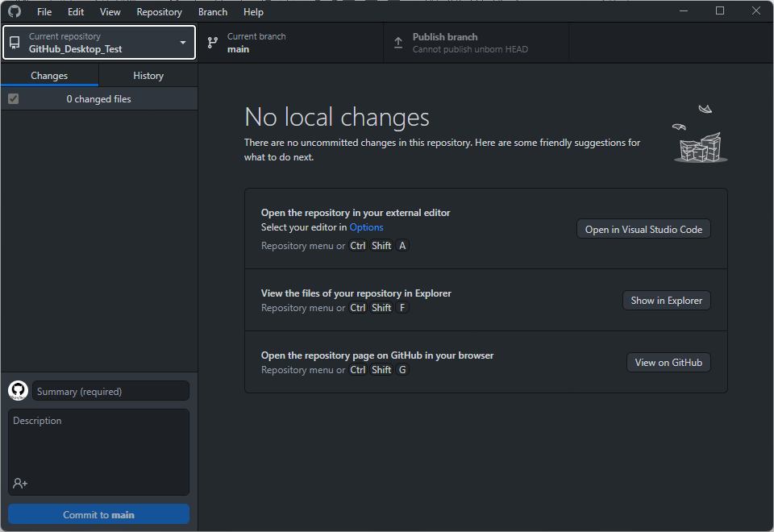The image size is (774, 532).
Task: Click the upload arrow icon for Publish branch
Action: tap(397, 43)
